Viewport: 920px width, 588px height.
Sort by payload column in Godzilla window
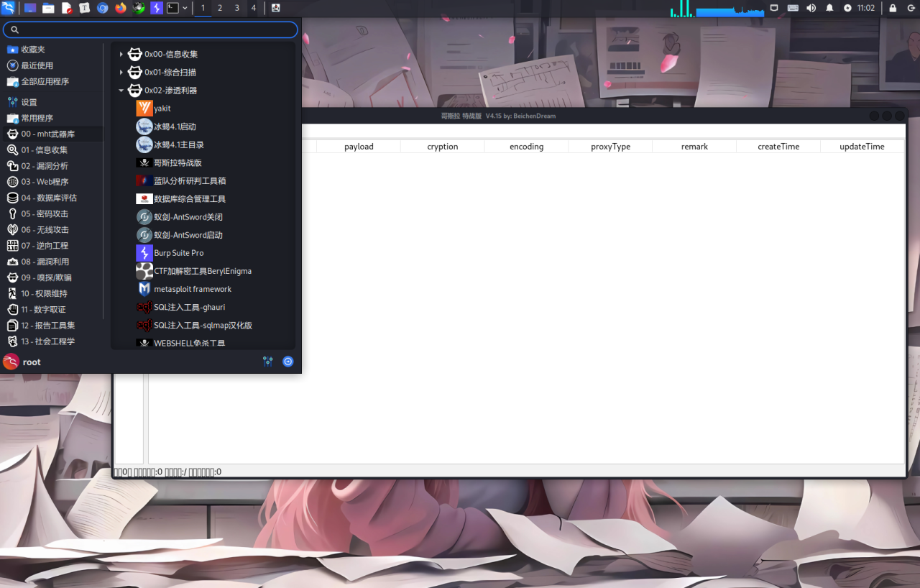click(x=359, y=146)
